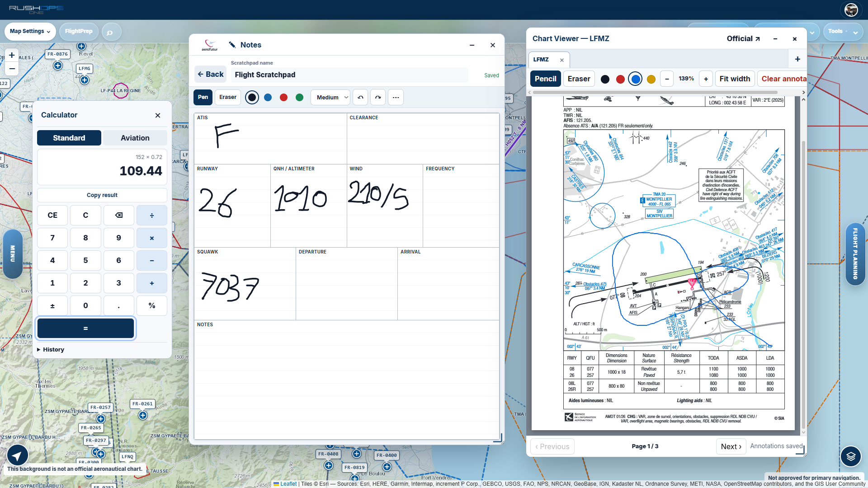The image size is (868, 488).
Task: Expand the FLIGHT PLANNING side panel
Action: (x=855, y=254)
